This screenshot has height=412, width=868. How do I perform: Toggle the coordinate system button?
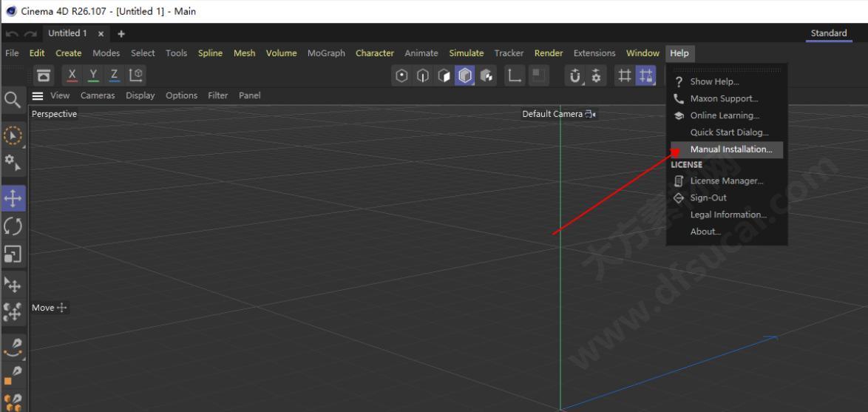click(135, 75)
